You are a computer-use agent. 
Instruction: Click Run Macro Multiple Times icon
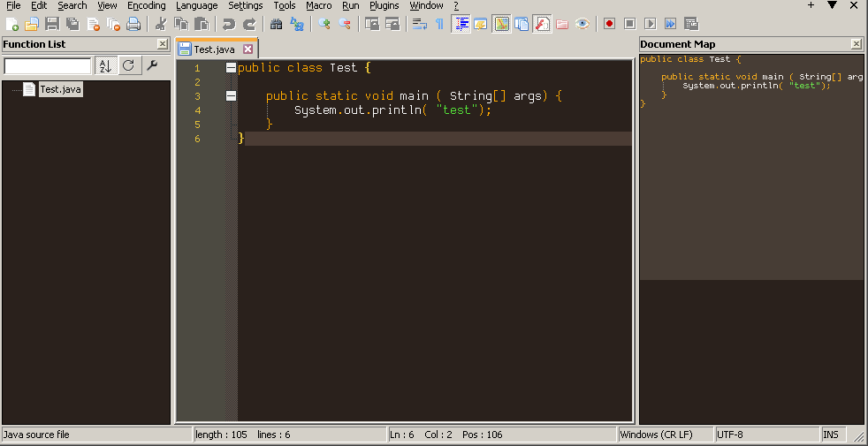670,24
